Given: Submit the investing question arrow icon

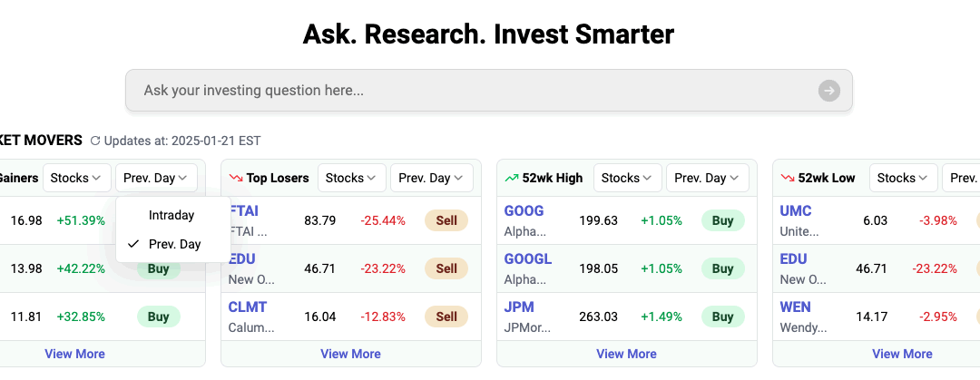Looking at the screenshot, I should point(828,91).
